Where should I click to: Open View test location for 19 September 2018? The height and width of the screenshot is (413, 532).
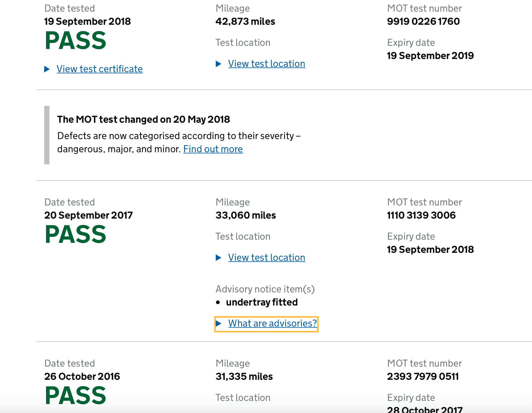267,64
